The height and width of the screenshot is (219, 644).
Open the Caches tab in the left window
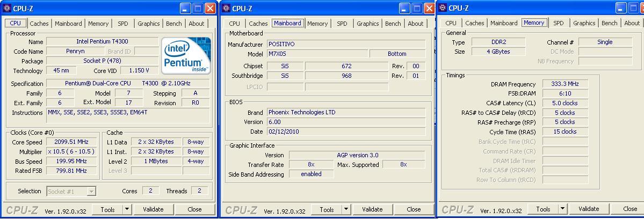[39, 24]
